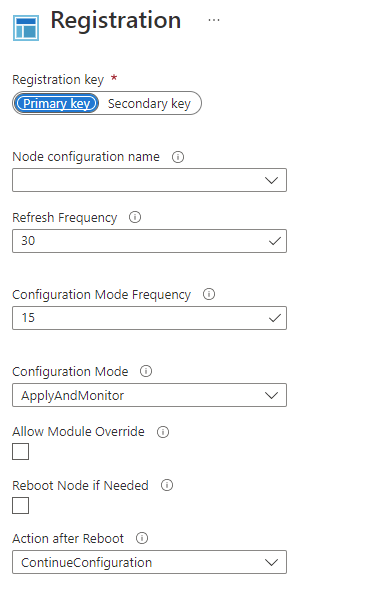This screenshot has width=387, height=599.
Task: Click the Registration page title
Action: click(x=116, y=20)
